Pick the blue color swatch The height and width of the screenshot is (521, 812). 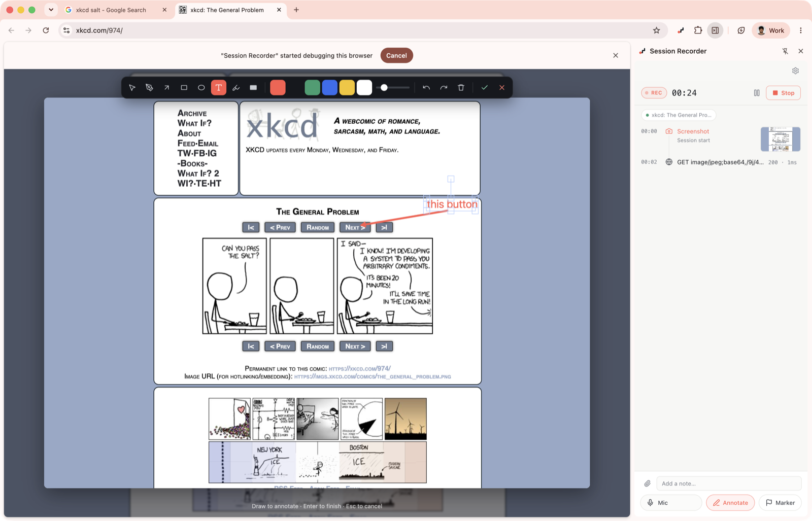tap(329, 88)
